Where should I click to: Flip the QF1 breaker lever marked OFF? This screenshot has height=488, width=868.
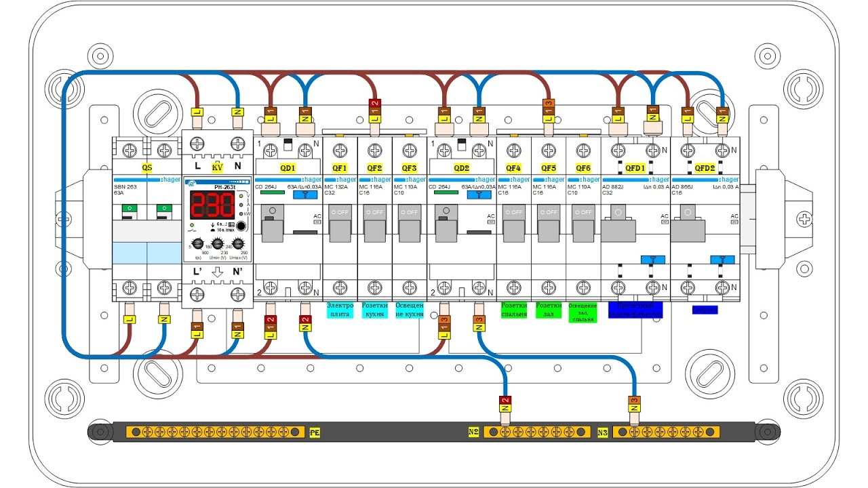(x=340, y=223)
